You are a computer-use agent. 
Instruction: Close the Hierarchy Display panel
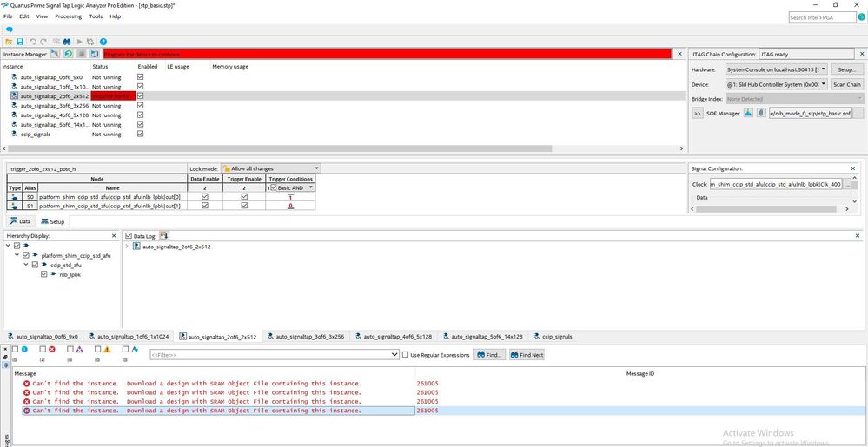click(x=114, y=236)
